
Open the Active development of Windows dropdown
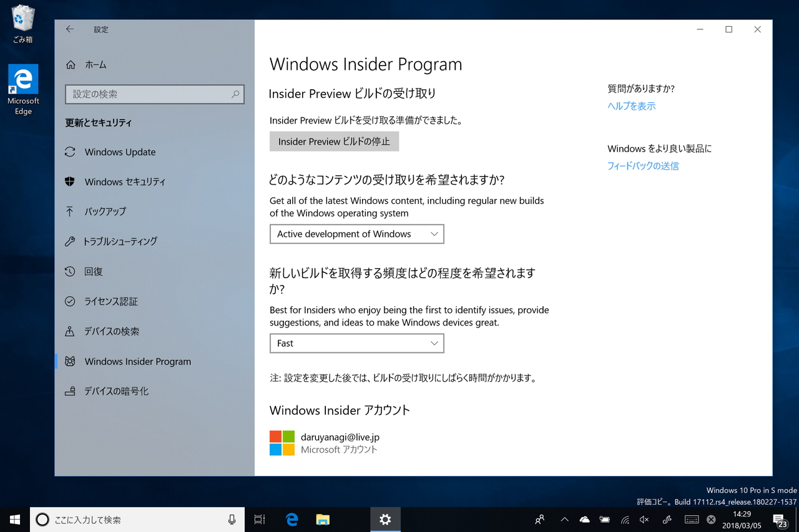(x=356, y=234)
